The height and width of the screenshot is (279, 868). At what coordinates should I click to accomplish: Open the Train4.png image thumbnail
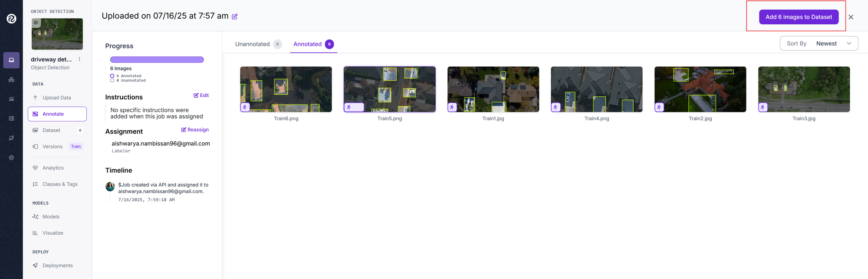coord(597,89)
